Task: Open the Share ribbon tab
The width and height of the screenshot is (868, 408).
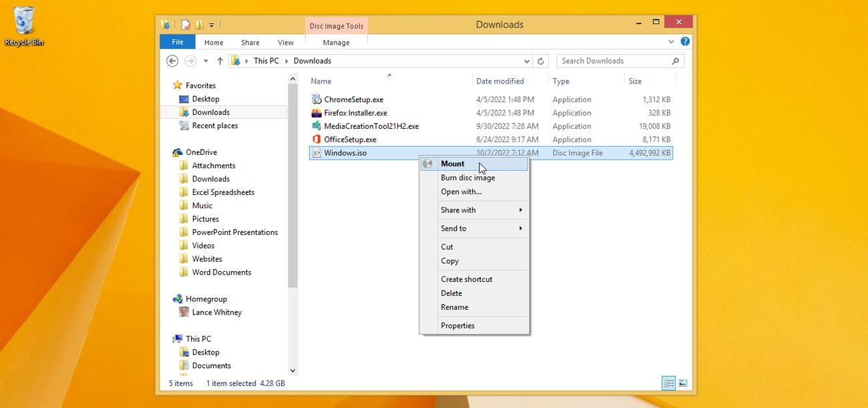Action: coord(250,42)
